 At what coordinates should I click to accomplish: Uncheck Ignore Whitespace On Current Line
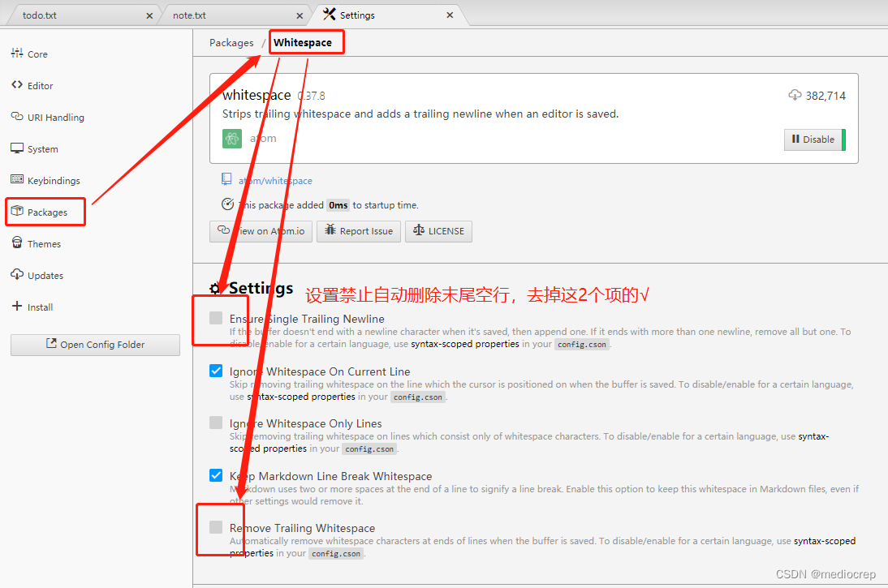pos(216,371)
